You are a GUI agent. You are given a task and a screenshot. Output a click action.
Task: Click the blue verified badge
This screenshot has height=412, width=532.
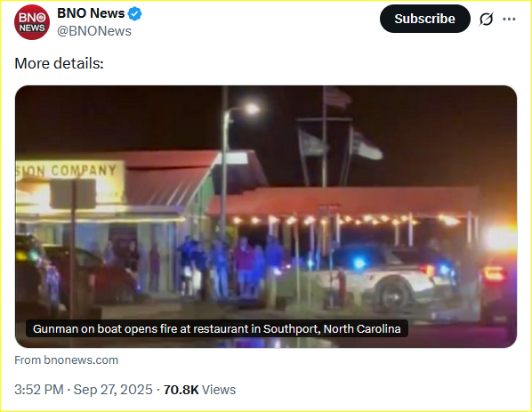[x=135, y=14]
